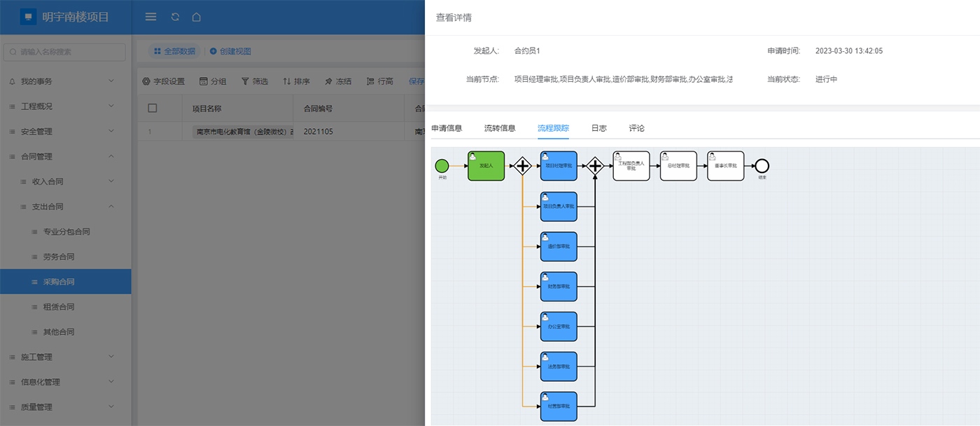Click the application time 2023-03-30 13:42:05
This screenshot has width=980, height=426.
coord(849,51)
